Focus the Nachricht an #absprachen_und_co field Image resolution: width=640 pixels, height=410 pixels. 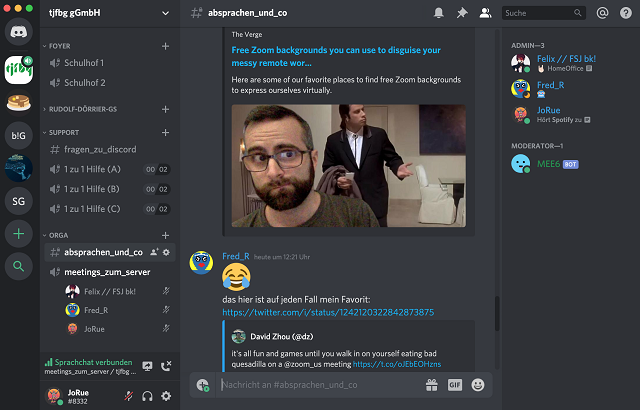(320, 385)
